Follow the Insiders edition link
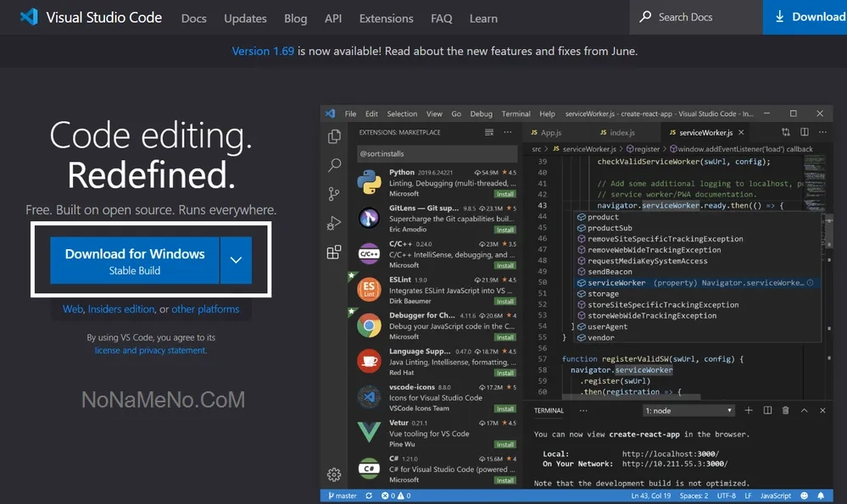The height and width of the screenshot is (504, 847). point(121,309)
